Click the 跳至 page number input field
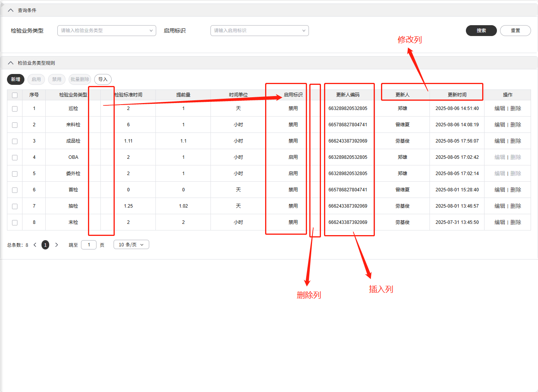The width and height of the screenshot is (538, 392). pyautogui.click(x=89, y=245)
